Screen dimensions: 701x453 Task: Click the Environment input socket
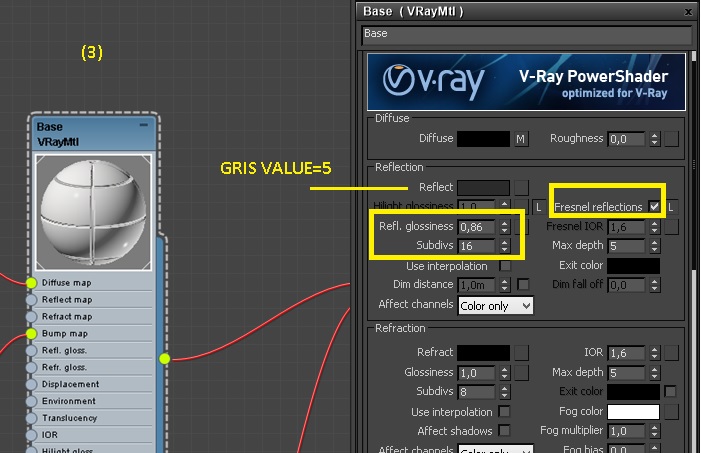click(x=31, y=401)
